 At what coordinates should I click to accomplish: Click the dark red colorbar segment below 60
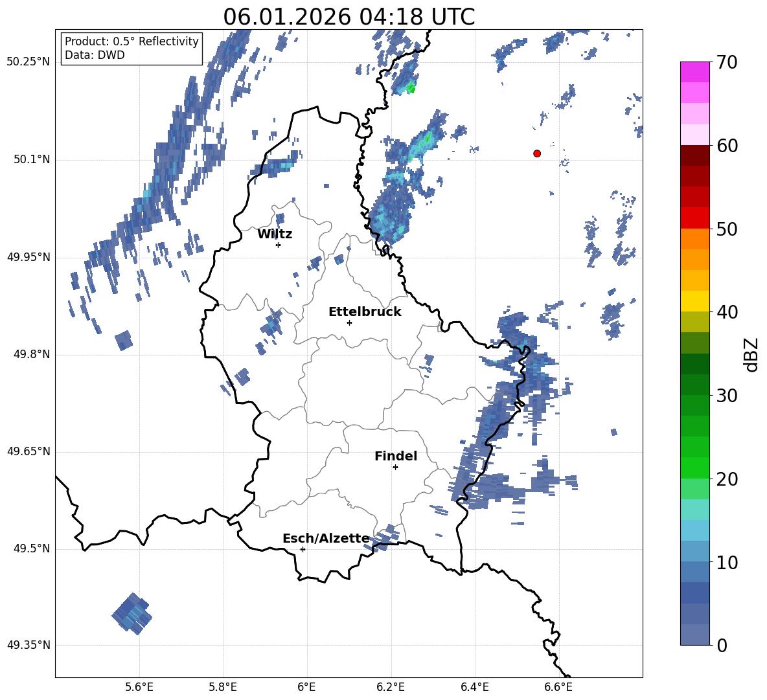pos(694,155)
